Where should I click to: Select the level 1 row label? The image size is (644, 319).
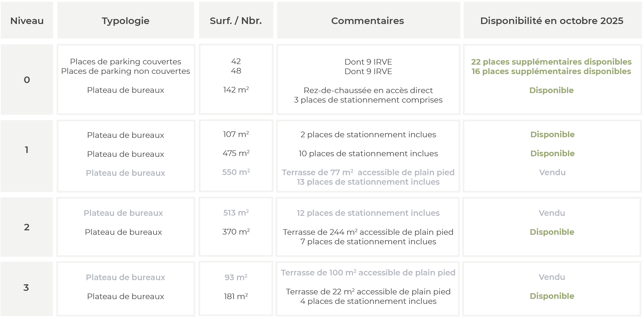click(x=27, y=150)
